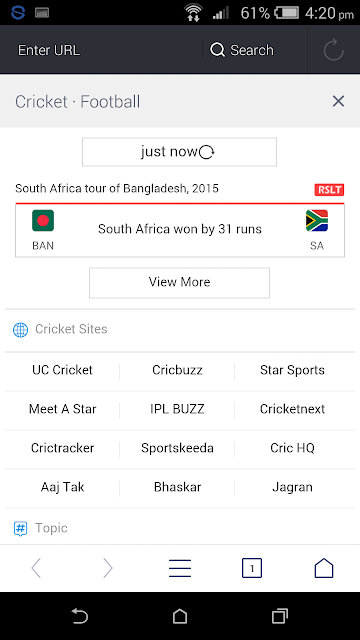Select the Aaj Tak link
360x640 pixels.
point(62,487)
